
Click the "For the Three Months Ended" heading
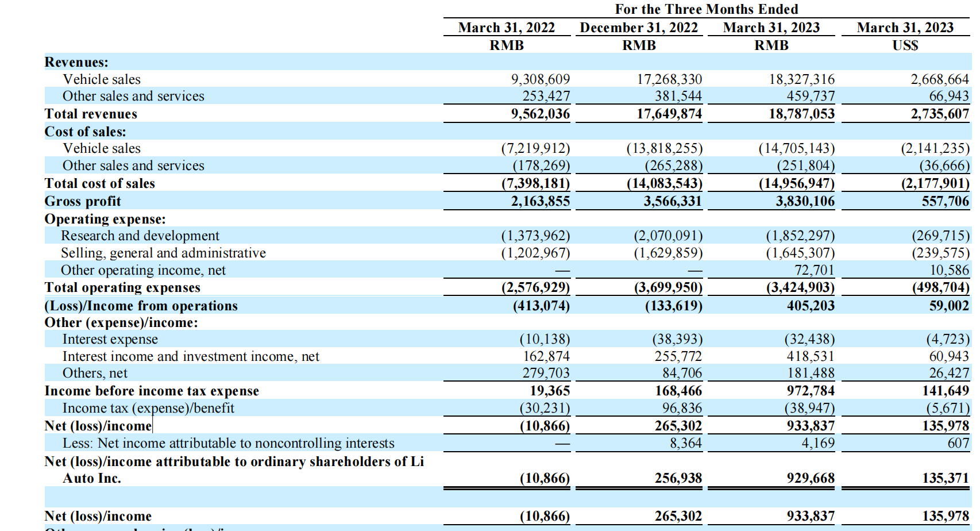click(706, 9)
